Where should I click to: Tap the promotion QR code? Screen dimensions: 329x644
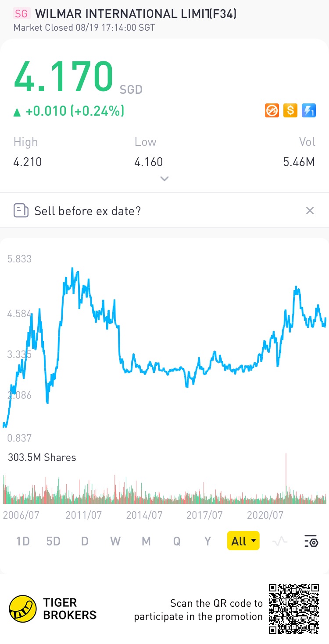294,609
